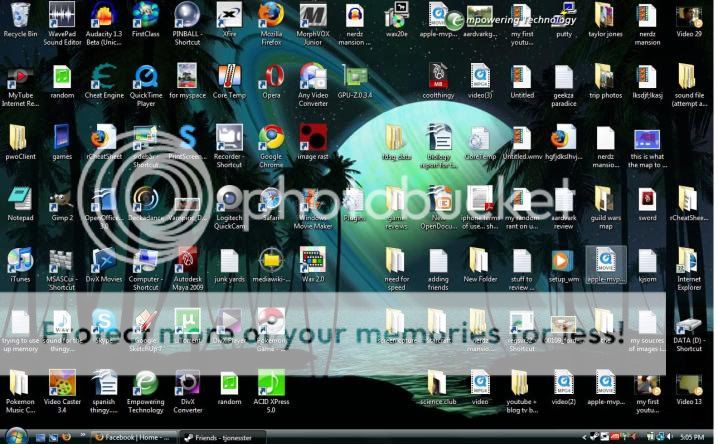This screenshot has width=718, height=444.
Task: Launch Any Video Converter shortcut
Action: pos(313,78)
